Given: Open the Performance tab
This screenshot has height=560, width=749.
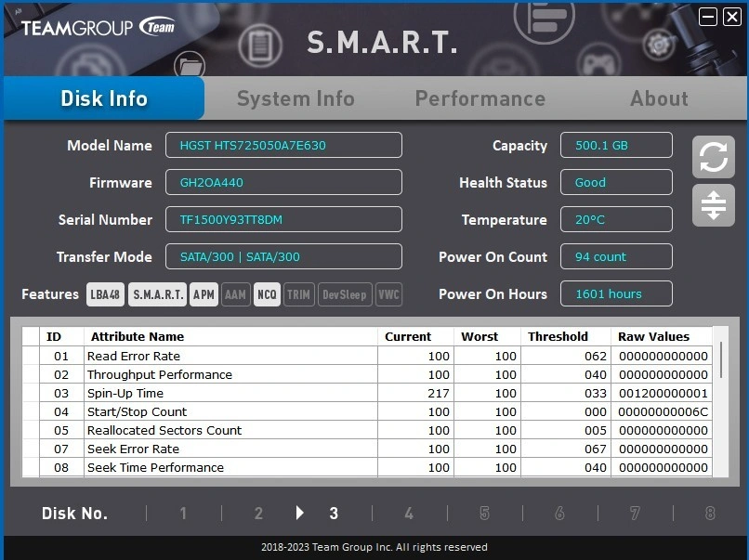Looking at the screenshot, I should coord(480,98).
